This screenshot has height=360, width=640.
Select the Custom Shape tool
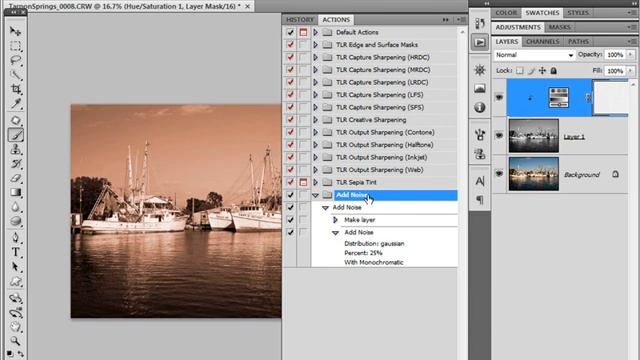click(16, 281)
